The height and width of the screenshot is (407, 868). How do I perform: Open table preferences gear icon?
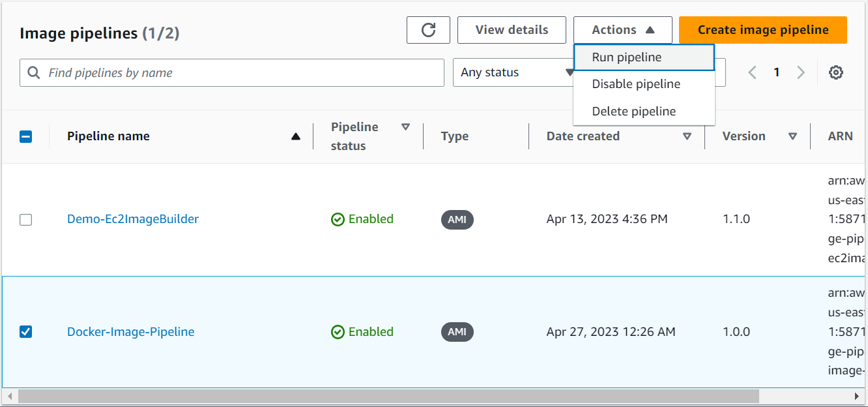coord(836,72)
